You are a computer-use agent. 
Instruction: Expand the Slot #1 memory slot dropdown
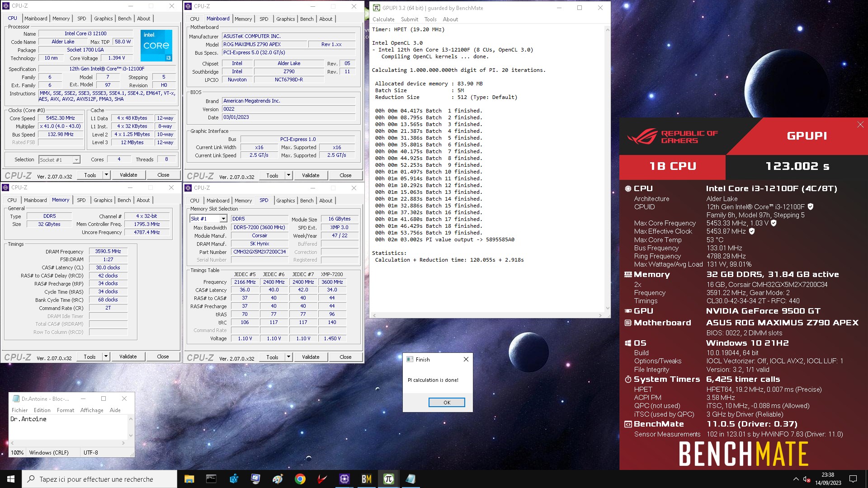tap(223, 219)
